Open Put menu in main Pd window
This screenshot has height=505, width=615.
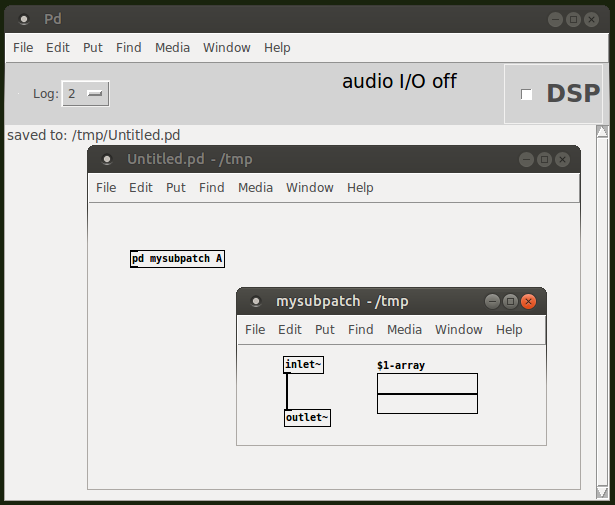coord(93,47)
